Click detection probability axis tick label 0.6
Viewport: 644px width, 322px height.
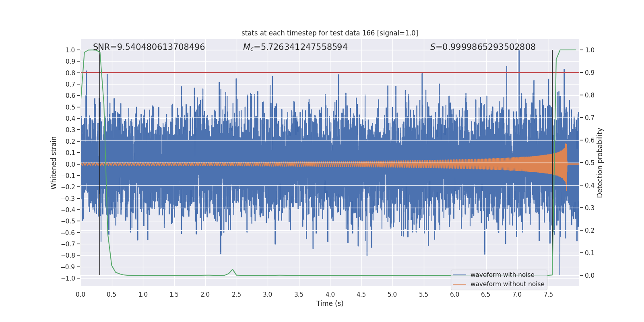tap(590, 140)
